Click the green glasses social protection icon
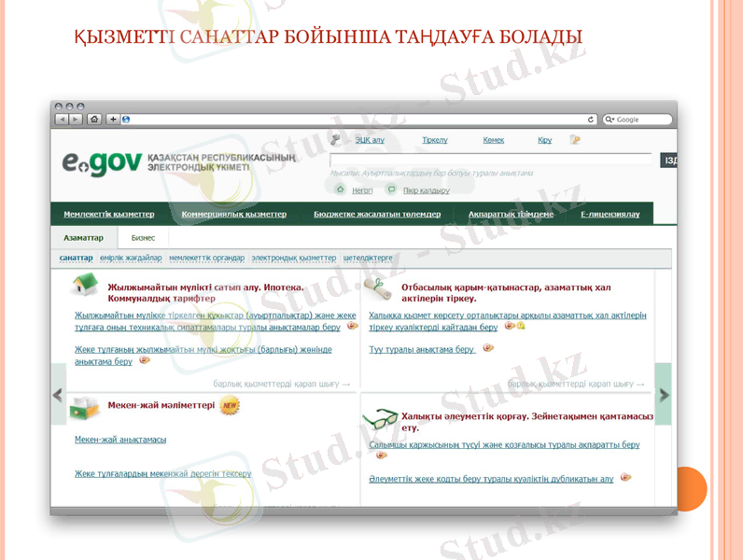Viewport: 743px width, 560px height. 380,419
